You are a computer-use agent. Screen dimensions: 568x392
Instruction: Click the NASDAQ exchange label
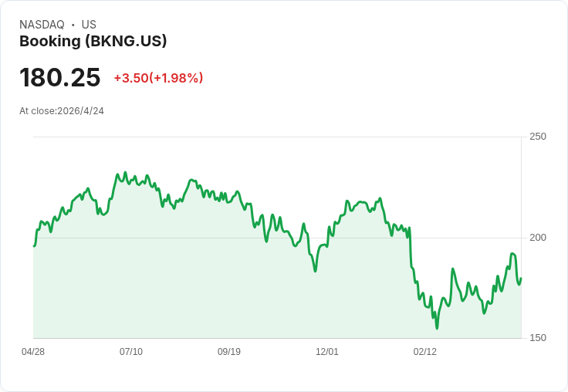42,25
